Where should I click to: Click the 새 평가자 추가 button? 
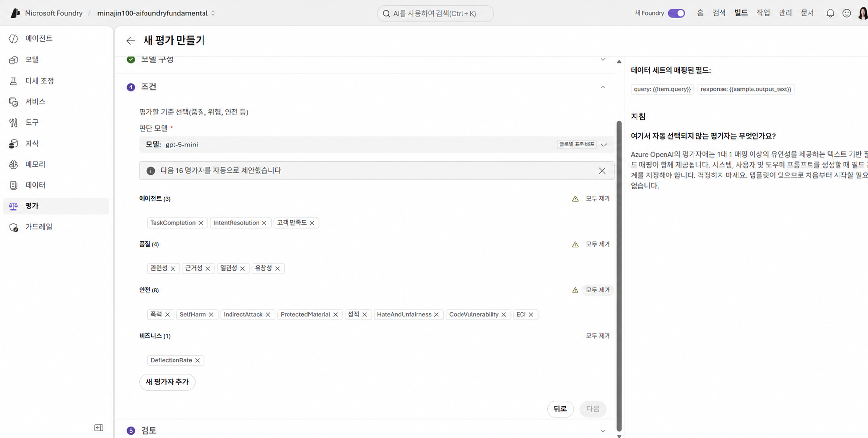tap(167, 382)
